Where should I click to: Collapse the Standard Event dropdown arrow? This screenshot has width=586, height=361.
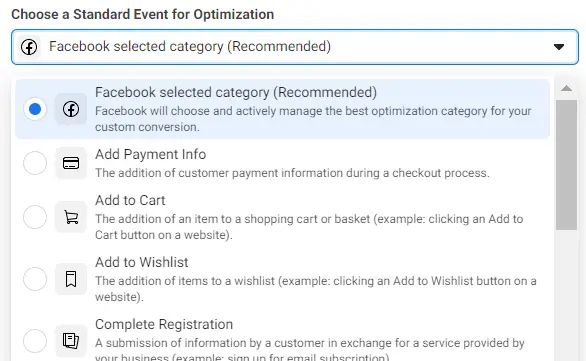(559, 47)
